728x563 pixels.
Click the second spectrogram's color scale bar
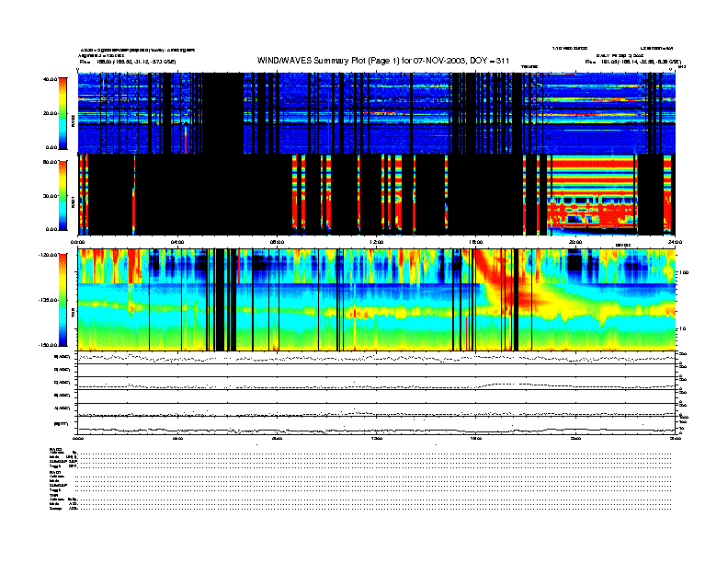pos(63,196)
